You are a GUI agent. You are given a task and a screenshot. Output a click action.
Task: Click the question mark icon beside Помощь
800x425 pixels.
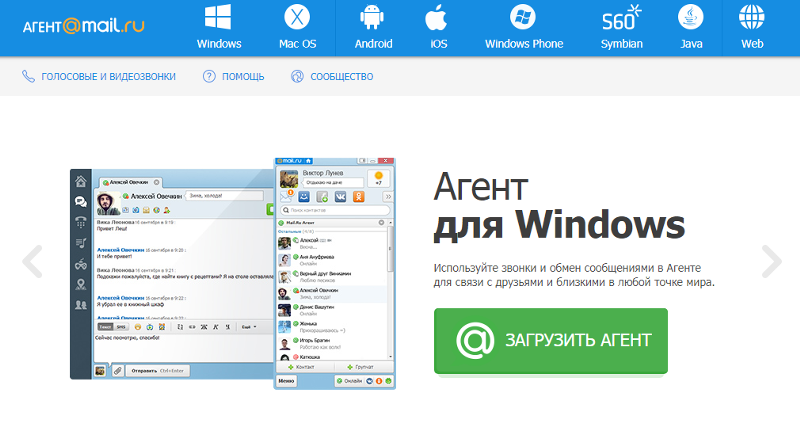[x=209, y=76]
